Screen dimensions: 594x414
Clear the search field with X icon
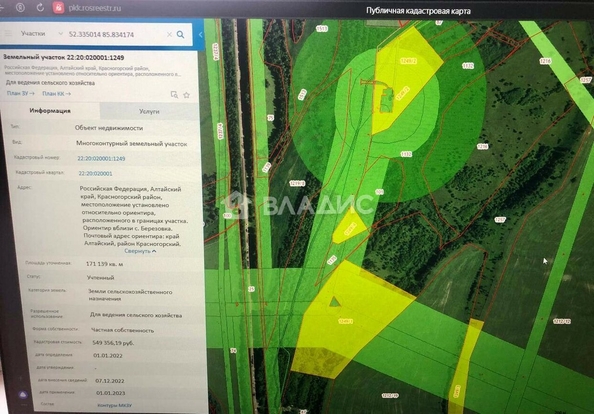point(169,34)
